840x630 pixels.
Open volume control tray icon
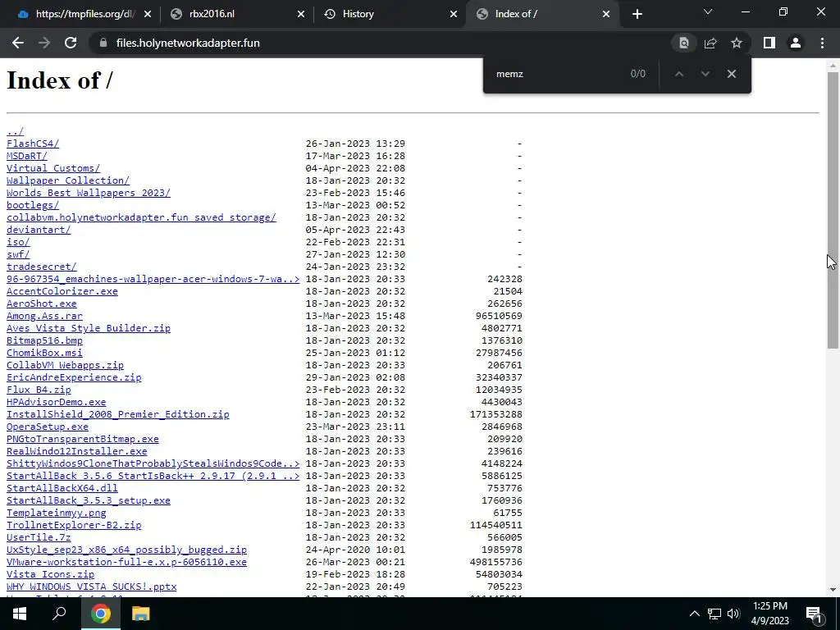[x=733, y=614]
